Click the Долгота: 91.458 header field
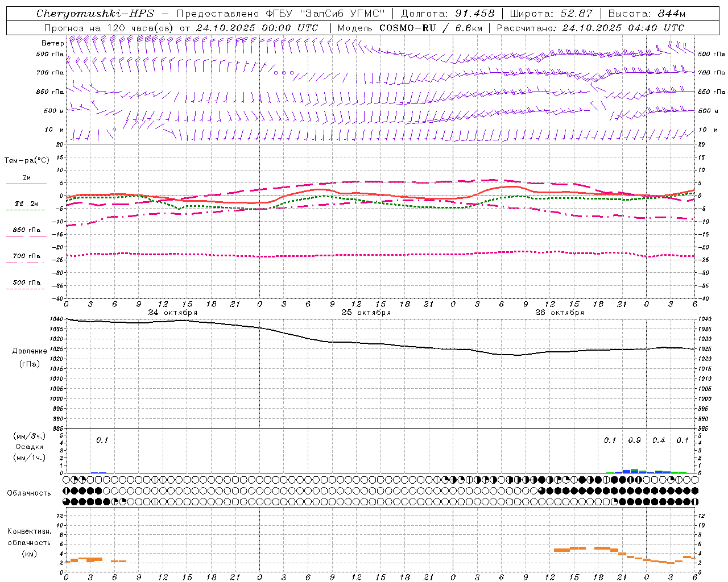The width and height of the screenshot is (728, 582). tap(448, 14)
